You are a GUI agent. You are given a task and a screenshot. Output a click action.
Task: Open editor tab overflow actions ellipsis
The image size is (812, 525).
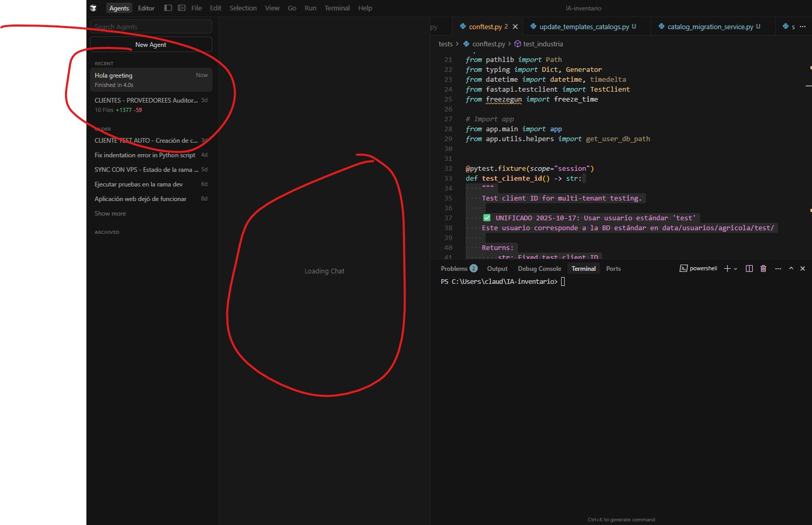pyautogui.click(x=802, y=27)
